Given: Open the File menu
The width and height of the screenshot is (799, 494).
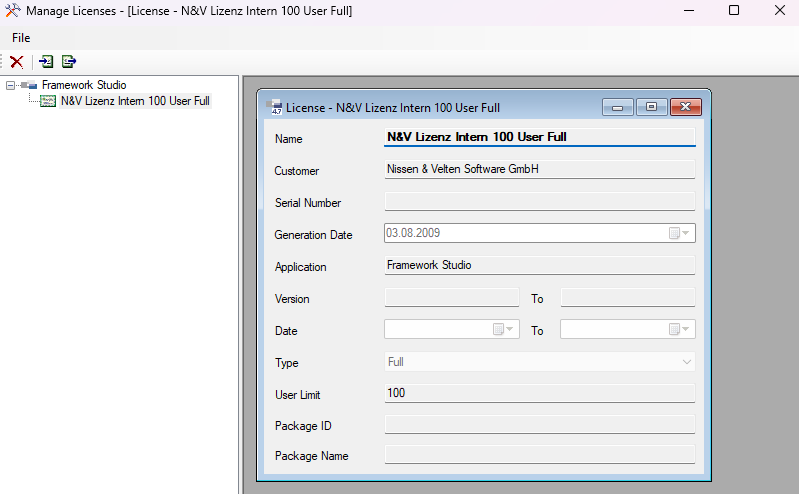Looking at the screenshot, I should pyautogui.click(x=21, y=38).
